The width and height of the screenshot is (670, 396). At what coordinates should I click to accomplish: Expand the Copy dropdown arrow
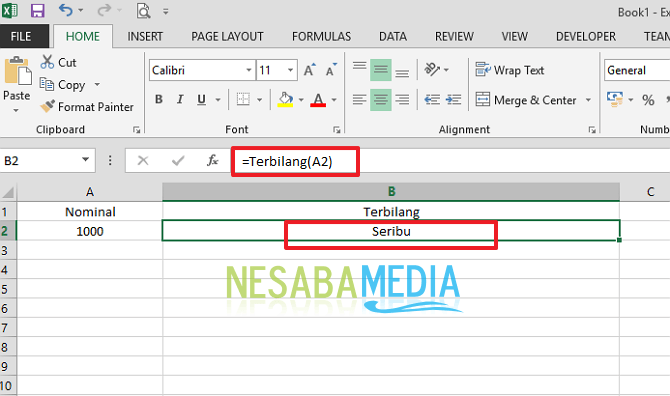point(97,85)
